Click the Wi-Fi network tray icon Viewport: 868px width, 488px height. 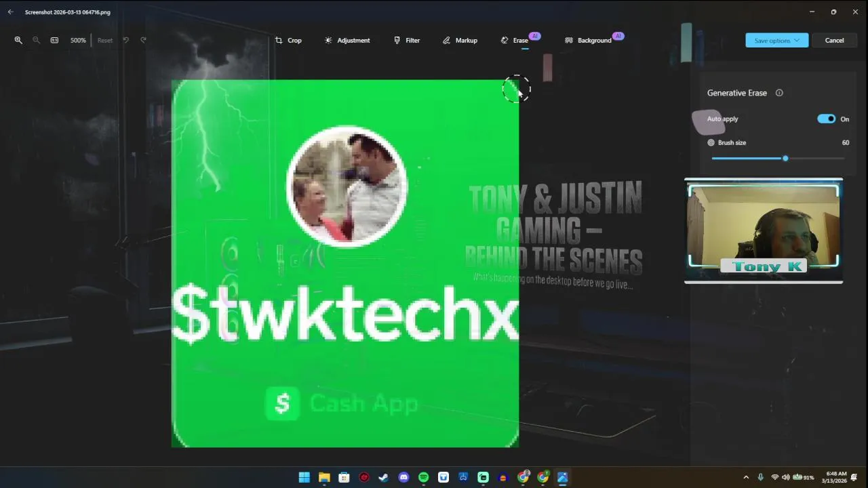775,477
